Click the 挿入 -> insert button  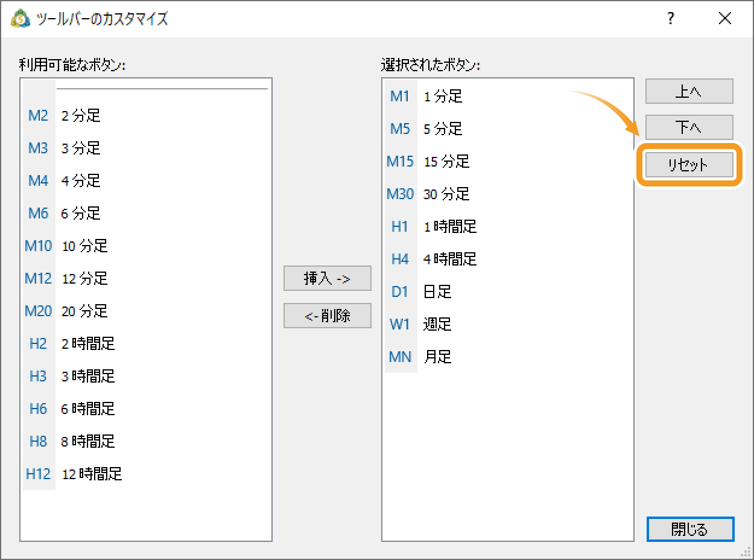tap(328, 279)
